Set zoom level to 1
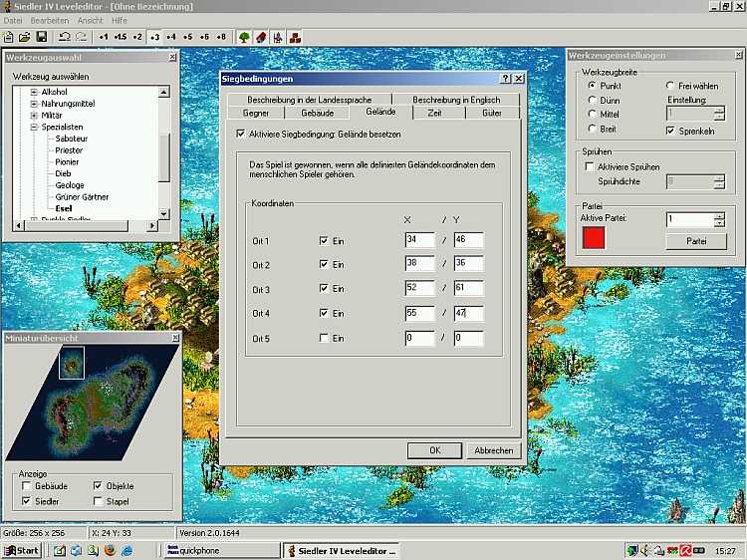 tap(103, 37)
